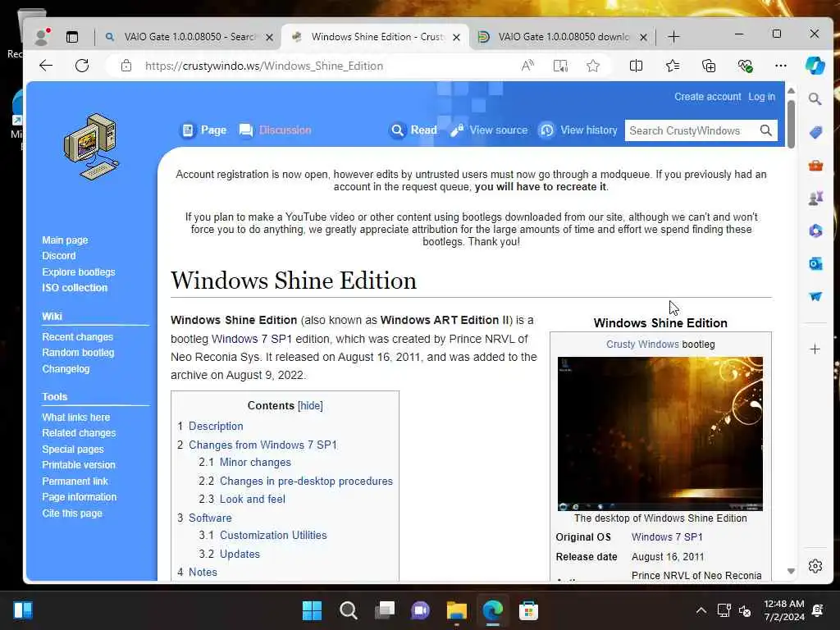Jump to Description section in contents
This screenshot has height=630, width=840.
pyautogui.click(x=216, y=426)
